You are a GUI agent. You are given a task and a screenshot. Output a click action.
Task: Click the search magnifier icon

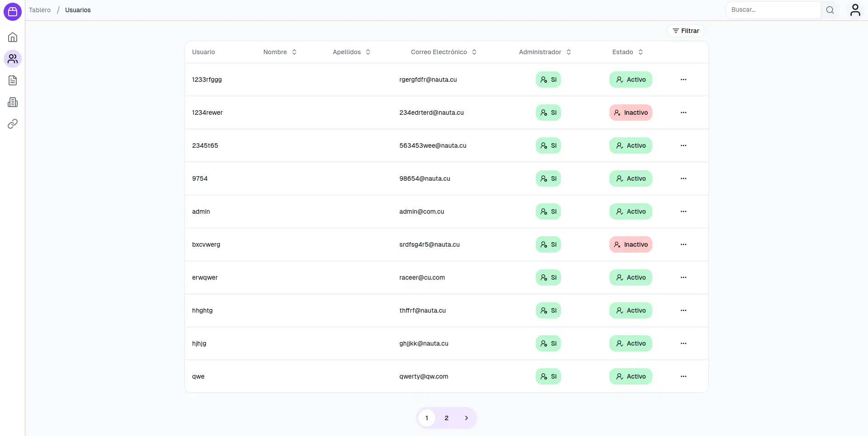830,10
